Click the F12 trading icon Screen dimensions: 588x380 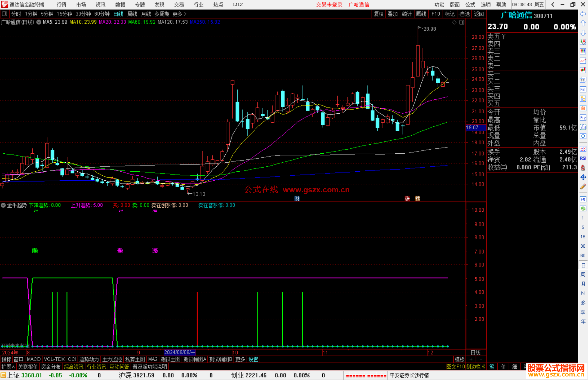(583, 118)
